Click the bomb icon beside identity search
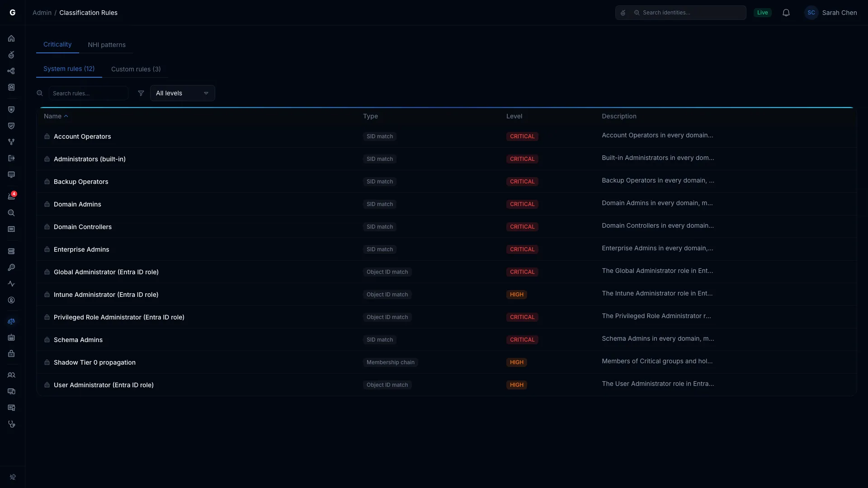 pos(623,13)
